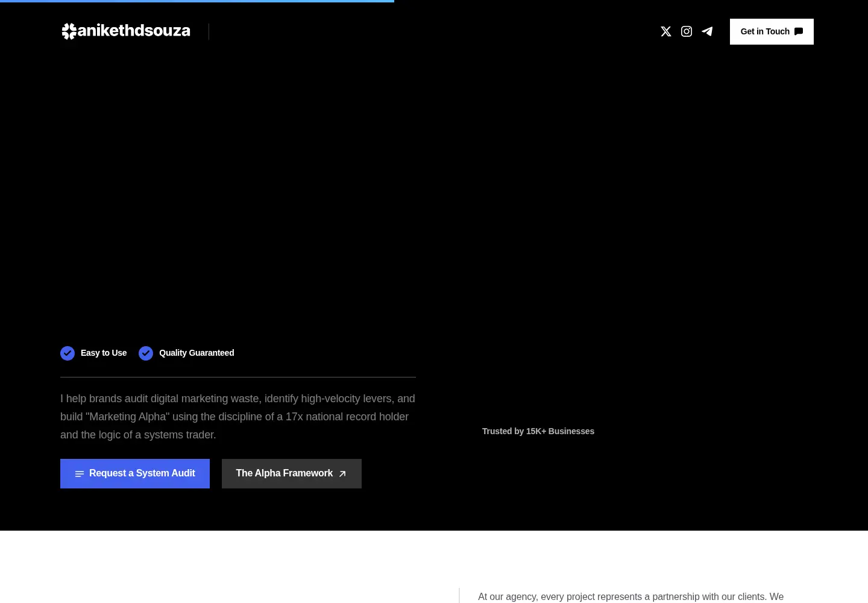Click the Get in Touch button
Viewport: 868px width, 603px height.
pos(772,31)
